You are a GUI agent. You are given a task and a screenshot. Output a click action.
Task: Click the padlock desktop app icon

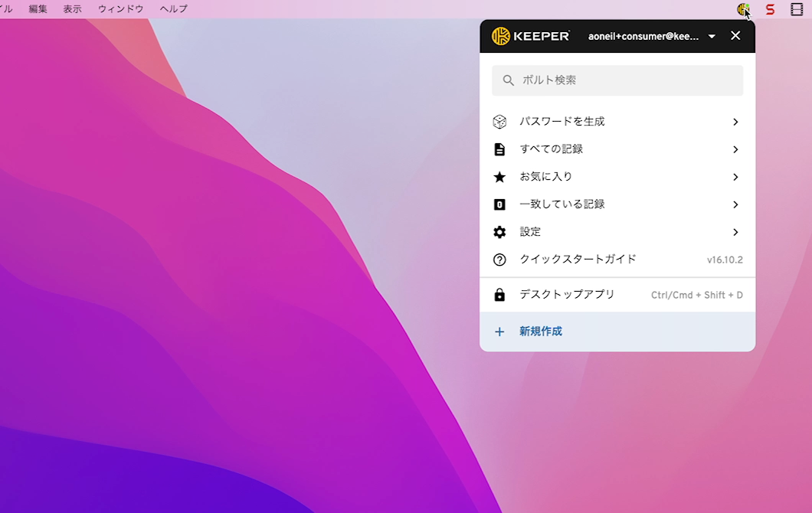(x=499, y=295)
